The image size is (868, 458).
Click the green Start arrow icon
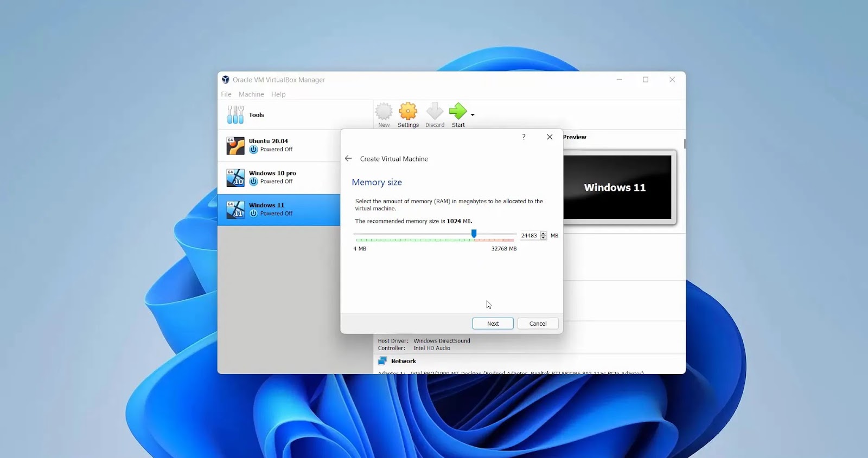(x=458, y=111)
